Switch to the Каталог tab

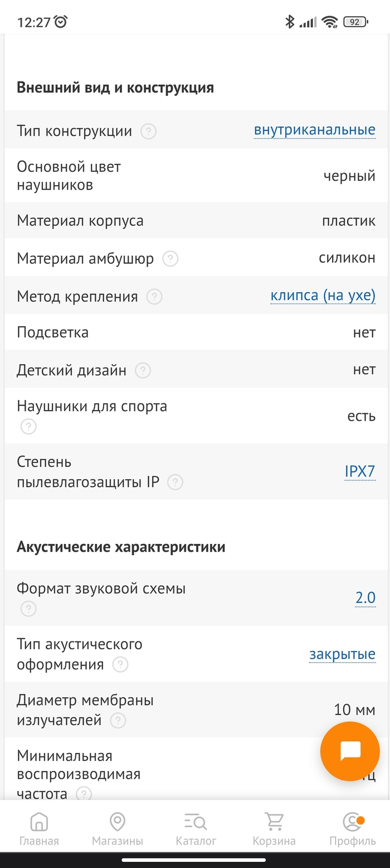click(195, 821)
